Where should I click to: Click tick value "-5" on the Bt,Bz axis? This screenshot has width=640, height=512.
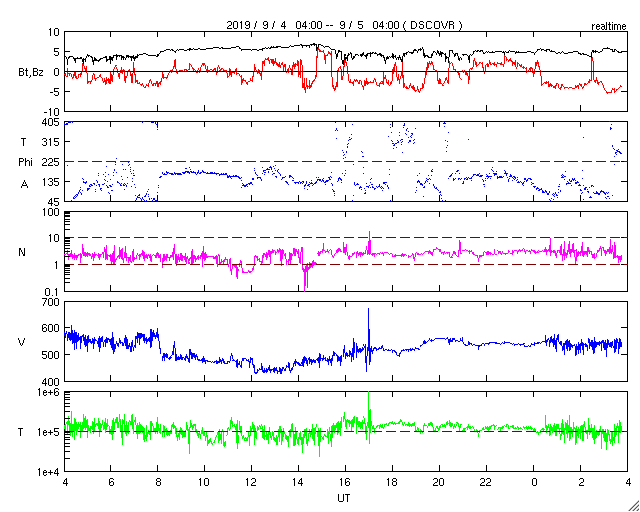point(55,92)
